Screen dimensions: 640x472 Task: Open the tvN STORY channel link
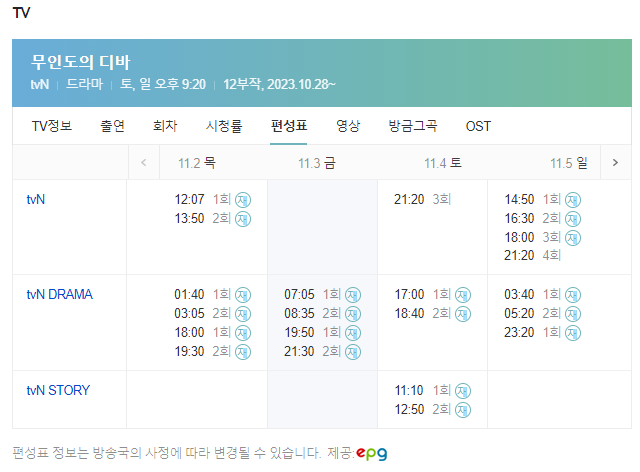tap(58, 390)
